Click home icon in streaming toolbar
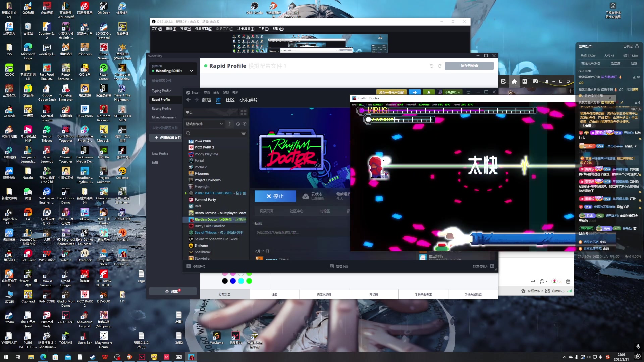Image resolution: width=644 pixels, height=362 pixels. point(514,81)
